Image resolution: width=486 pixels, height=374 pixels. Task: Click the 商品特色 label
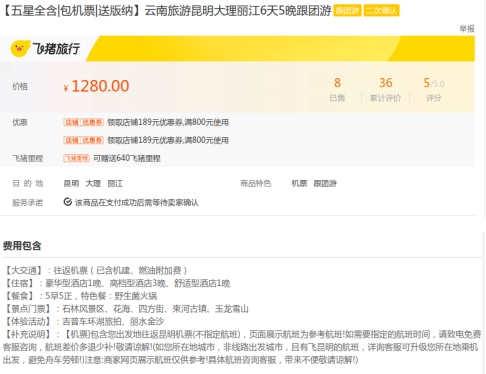point(256,183)
